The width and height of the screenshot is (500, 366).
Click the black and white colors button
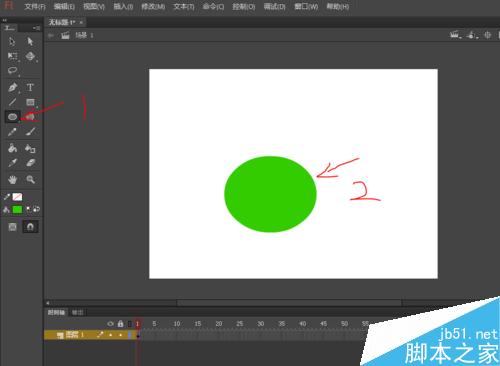coord(28,209)
